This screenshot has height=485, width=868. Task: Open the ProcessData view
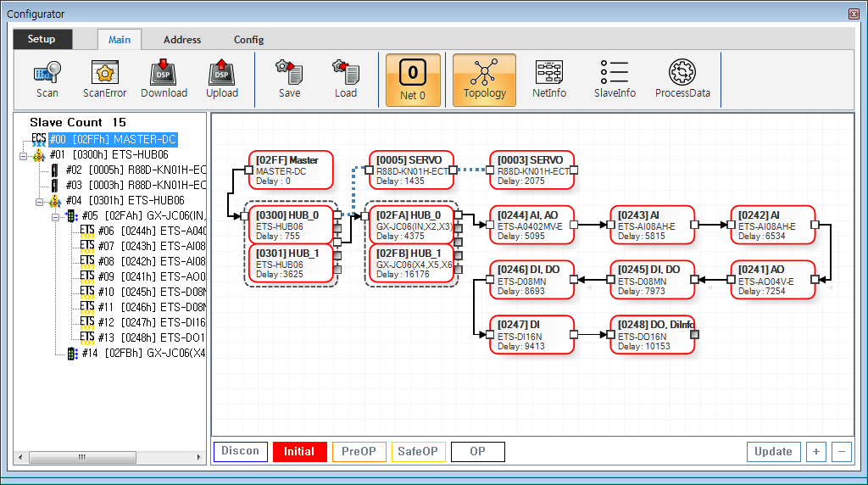pyautogui.click(x=682, y=80)
